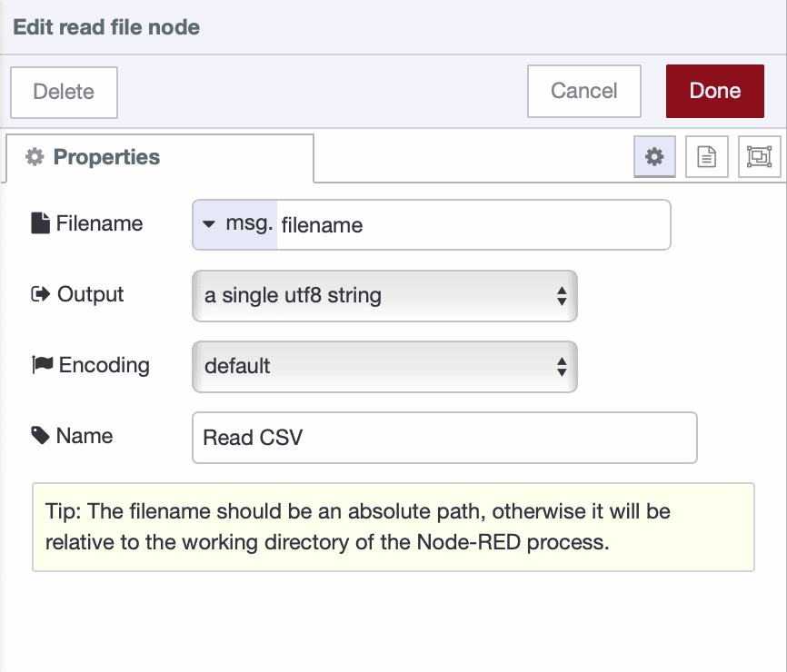
Task: Open the Output format dropdown
Action: [x=382, y=296]
